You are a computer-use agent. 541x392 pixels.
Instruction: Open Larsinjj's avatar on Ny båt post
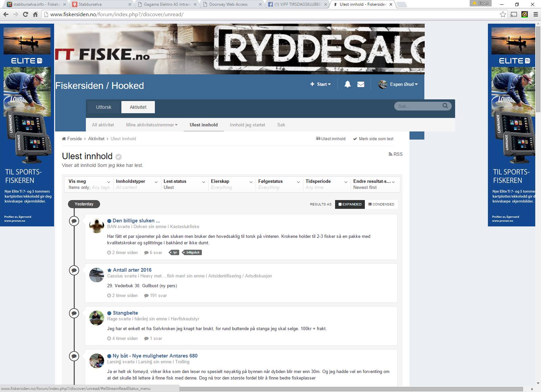[x=96, y=361]
